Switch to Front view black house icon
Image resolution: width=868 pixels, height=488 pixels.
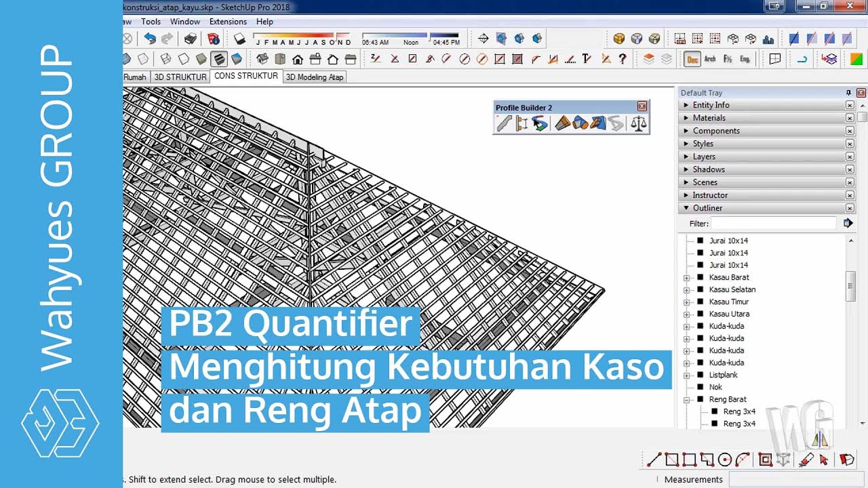coord(298,59)
